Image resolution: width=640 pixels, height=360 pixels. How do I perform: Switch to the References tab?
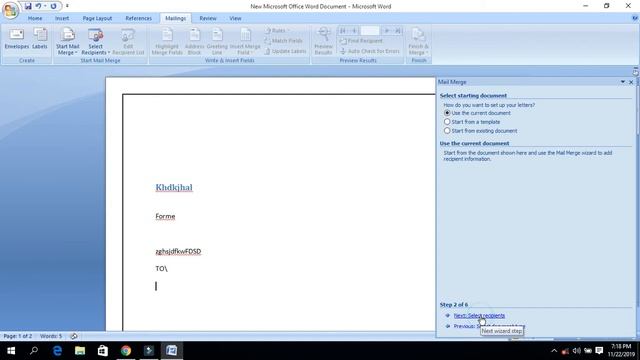pos(138,18)
